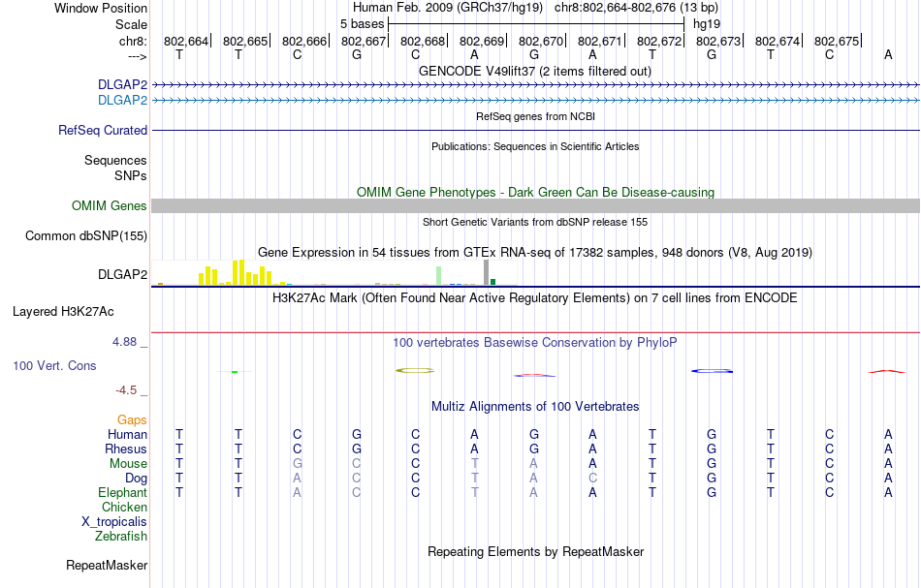Click the DLGAP2 GTEx expression label
This screenshot has width=921, height=588.
click(x=122, y=274)
